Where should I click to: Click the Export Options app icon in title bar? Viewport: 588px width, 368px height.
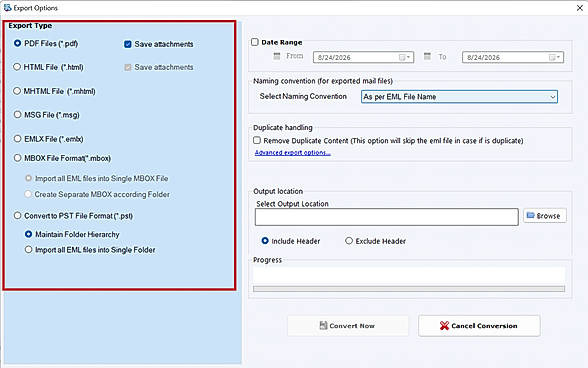(x=7, y=8)
